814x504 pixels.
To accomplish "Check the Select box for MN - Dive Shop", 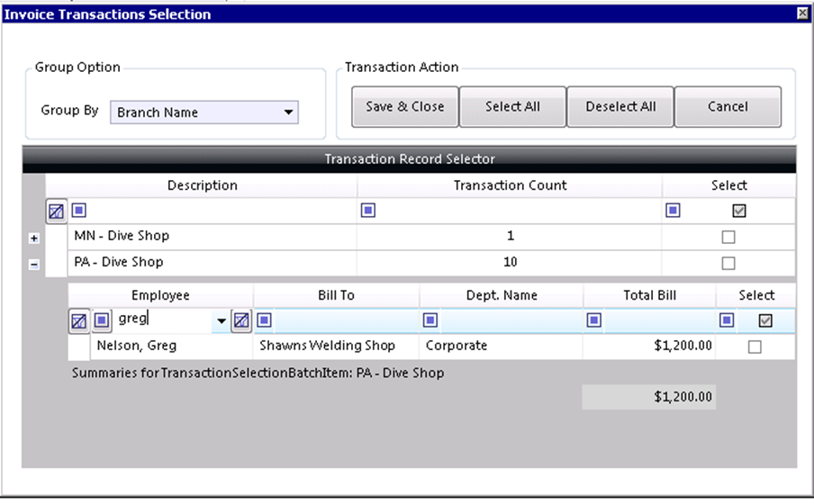I will click(728, 238).
